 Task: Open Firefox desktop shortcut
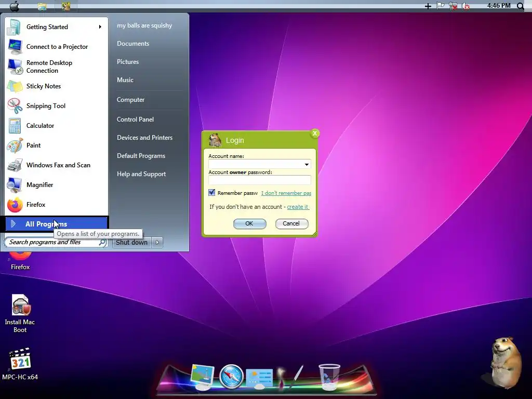coord(20,261)
